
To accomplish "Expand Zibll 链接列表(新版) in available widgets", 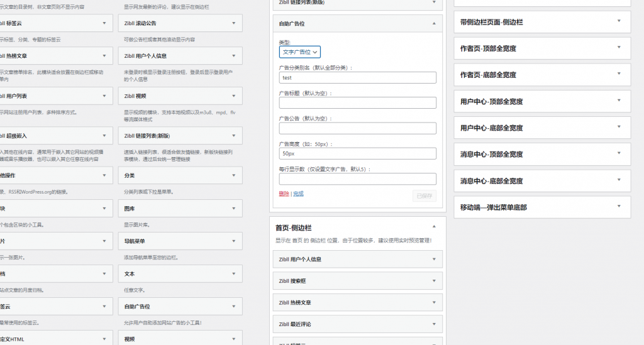I will click(234, 136).
